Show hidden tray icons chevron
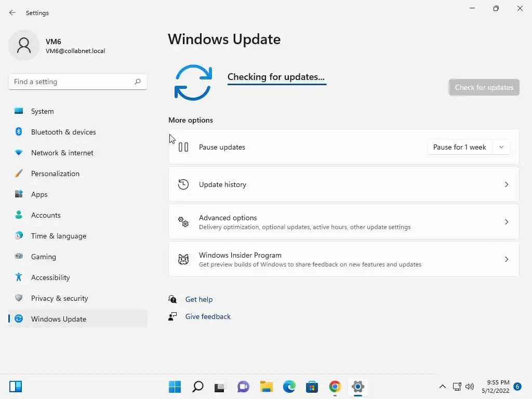The height and width of the screenshot is (399, 532). (443, 387)
